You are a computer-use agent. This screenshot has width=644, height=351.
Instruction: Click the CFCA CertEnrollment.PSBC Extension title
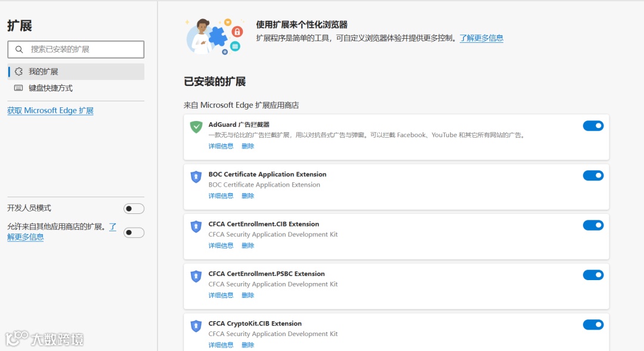pos(267,274)
